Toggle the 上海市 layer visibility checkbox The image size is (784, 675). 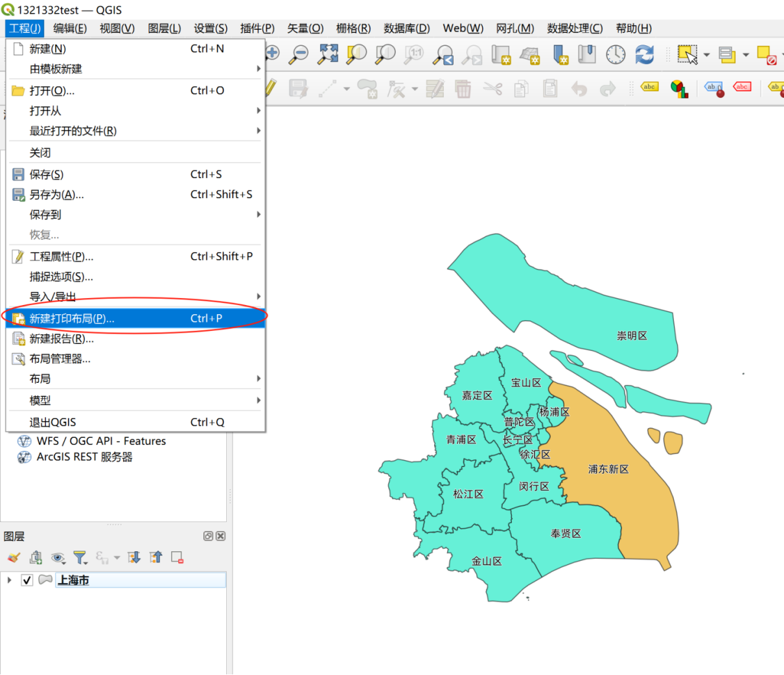pos(27,580)
